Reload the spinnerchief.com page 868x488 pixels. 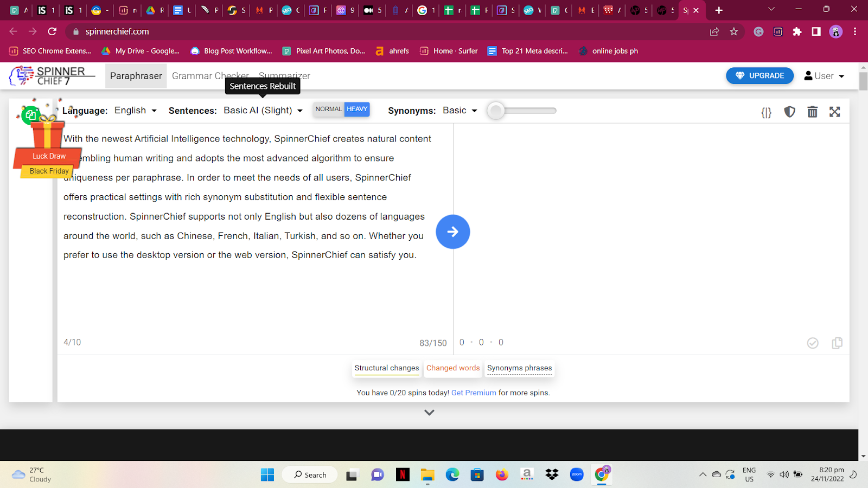click(52, 31)
